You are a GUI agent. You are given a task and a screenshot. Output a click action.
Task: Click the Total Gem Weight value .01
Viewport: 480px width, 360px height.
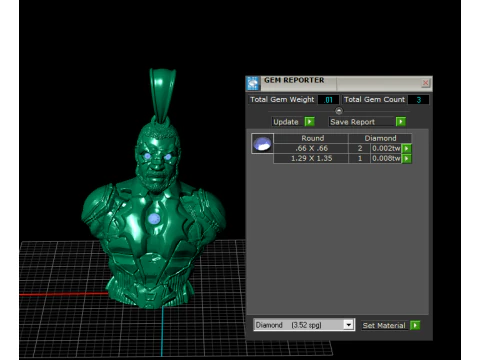[x=328, y=100]
